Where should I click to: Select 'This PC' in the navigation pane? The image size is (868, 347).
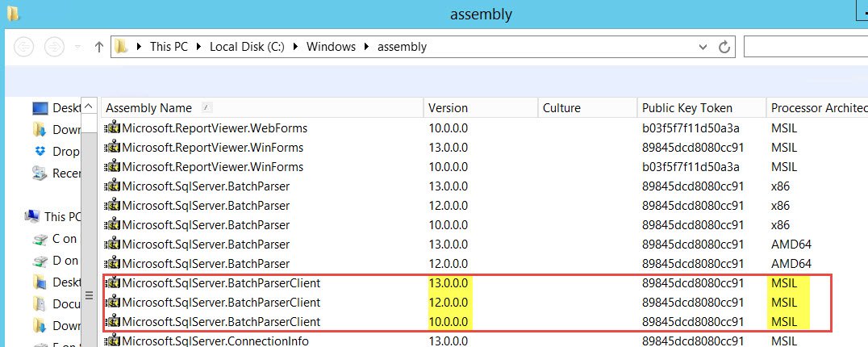(x=53, y=216)
